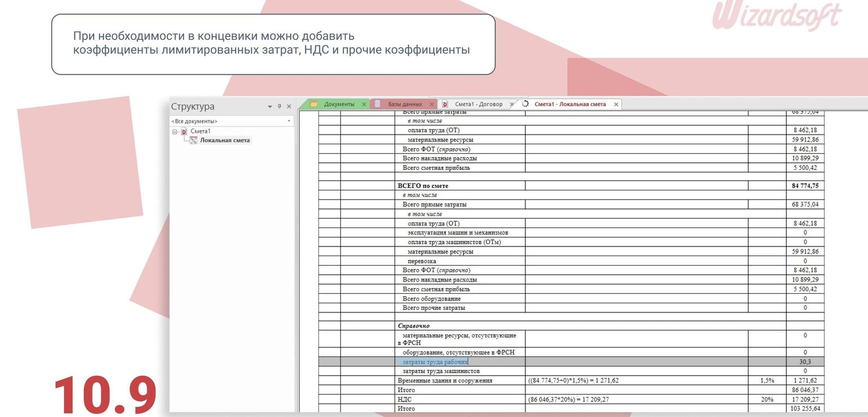The width and height of the screenshot is (868, 417).
Task: Click Всего прочие затраты row
Action: click(571, 308)
